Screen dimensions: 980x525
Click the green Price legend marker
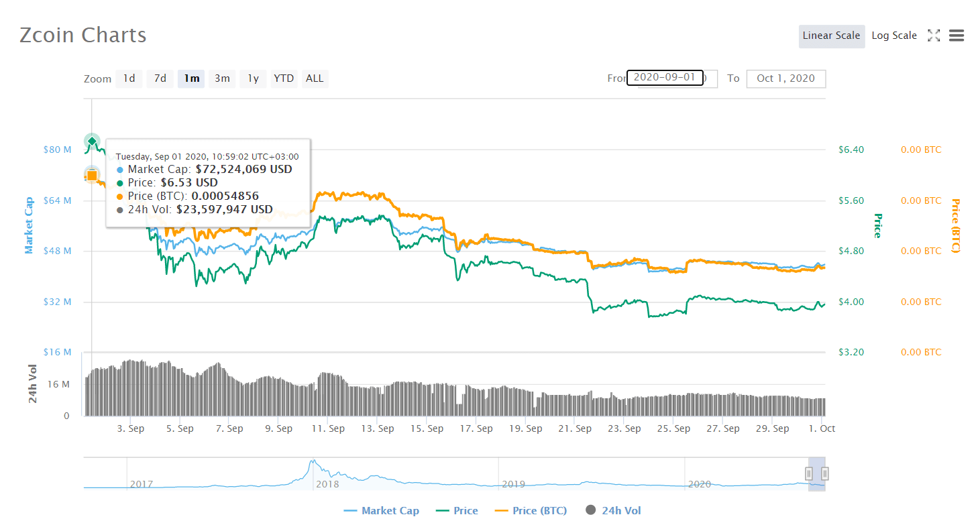(x=442, y=510)
